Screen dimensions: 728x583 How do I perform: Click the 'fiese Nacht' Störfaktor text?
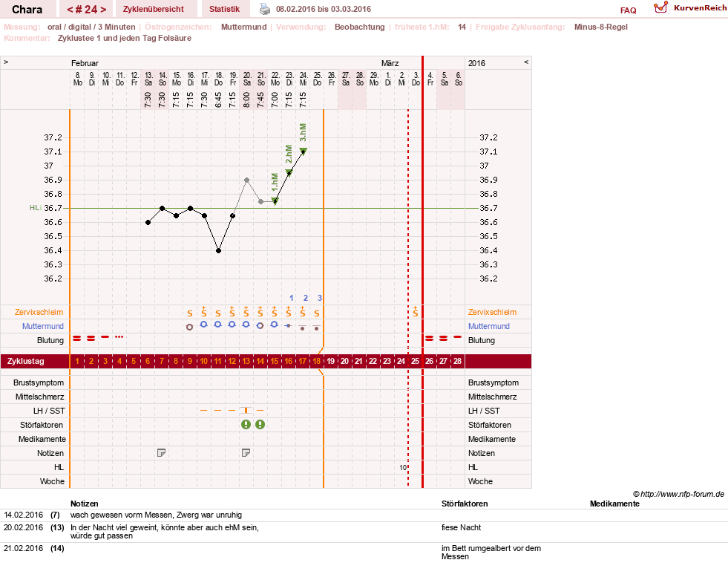click(461, 527)
